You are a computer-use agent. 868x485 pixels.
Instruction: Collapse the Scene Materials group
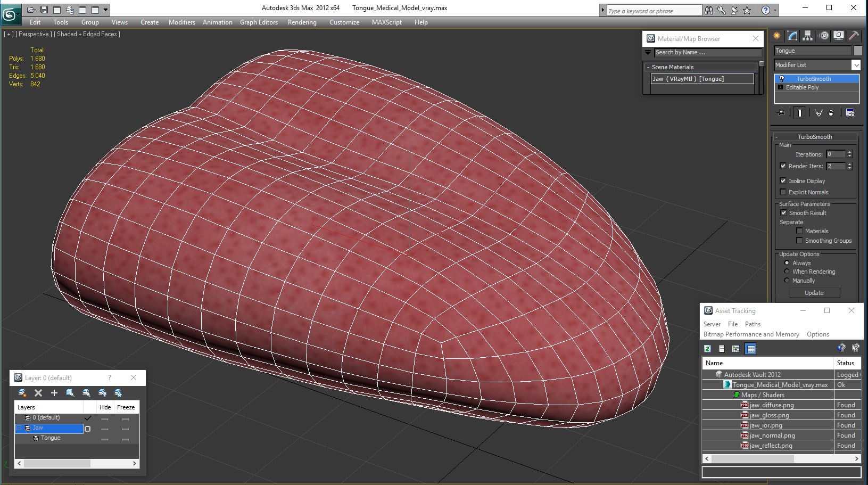coord(648,67)
